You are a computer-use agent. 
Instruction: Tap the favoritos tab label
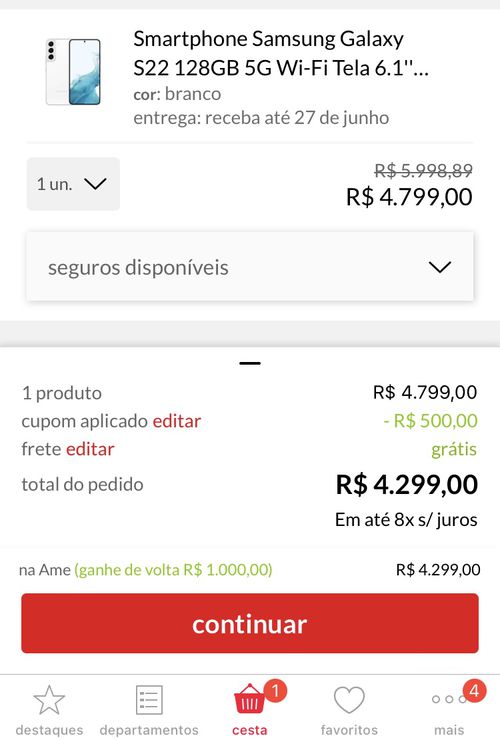(x=349, y=730)
